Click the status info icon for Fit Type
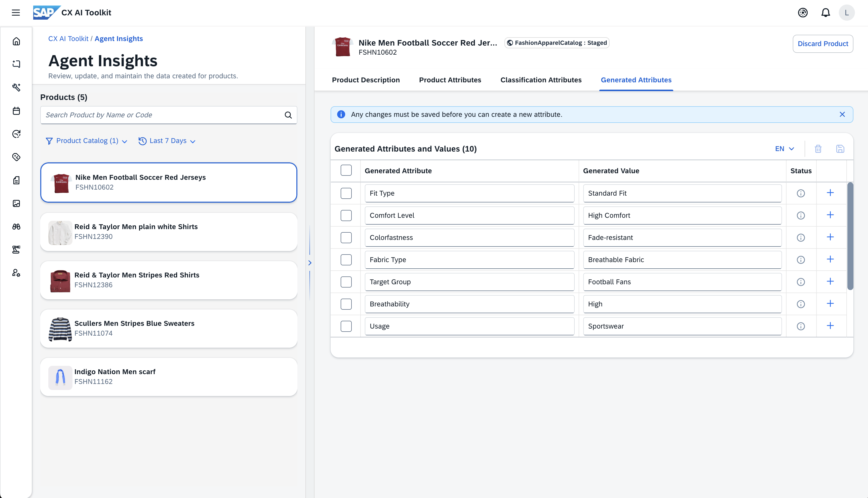Screen dimensions: 868x498 801,193
